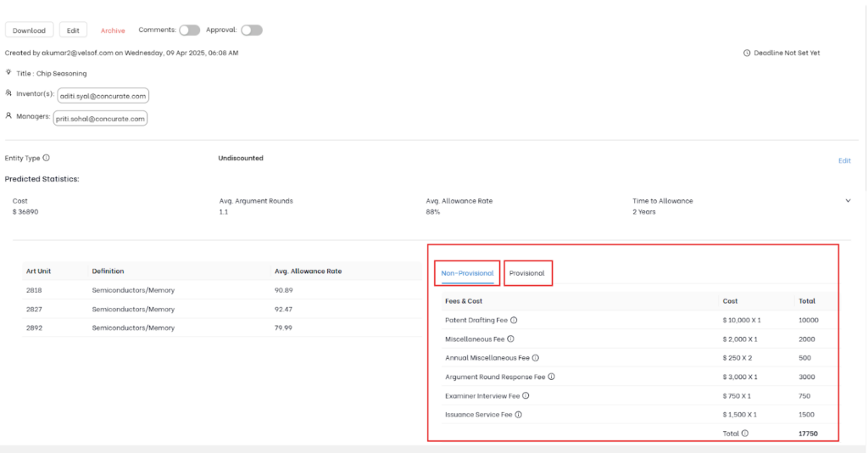Screen dimensions: 868x453
Task: Click info icon next to Entity Type
Action: pyautogui.click(x=46, y=158)
